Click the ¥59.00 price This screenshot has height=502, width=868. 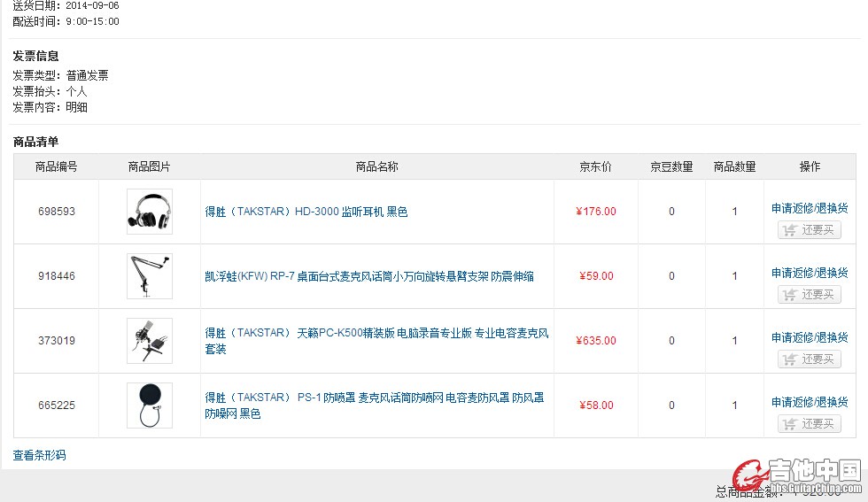coord(596,276)
